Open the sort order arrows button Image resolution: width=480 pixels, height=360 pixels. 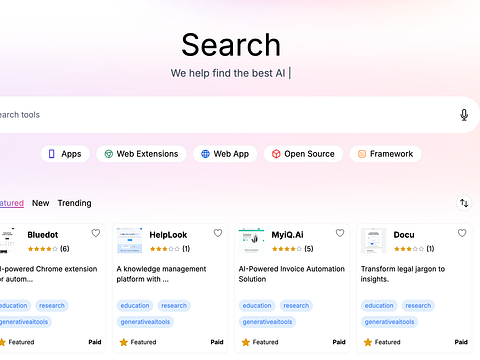(464, 203)
